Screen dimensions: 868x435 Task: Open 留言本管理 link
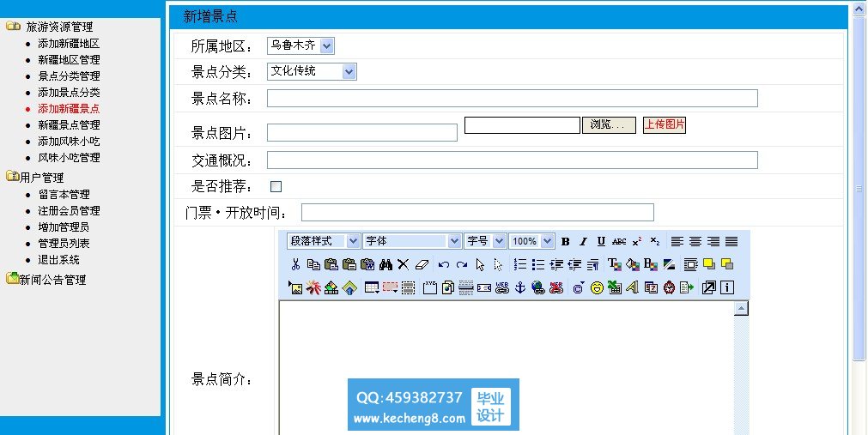[x=64, y=194]
